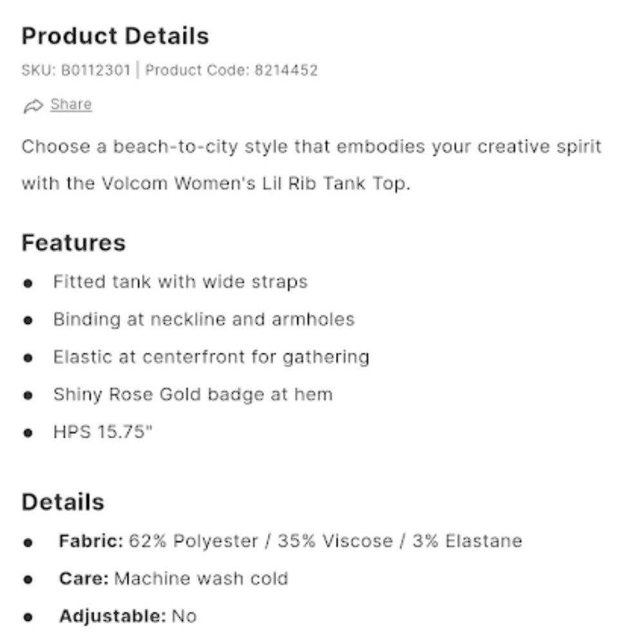Screen dimensions: 644x644
Task: Click Binding at neckline and armholes feature
Action: click(x=204, y=319)
